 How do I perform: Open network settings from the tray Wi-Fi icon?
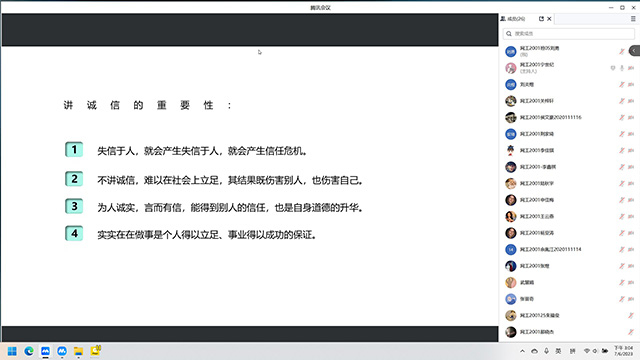coord(587,351)
